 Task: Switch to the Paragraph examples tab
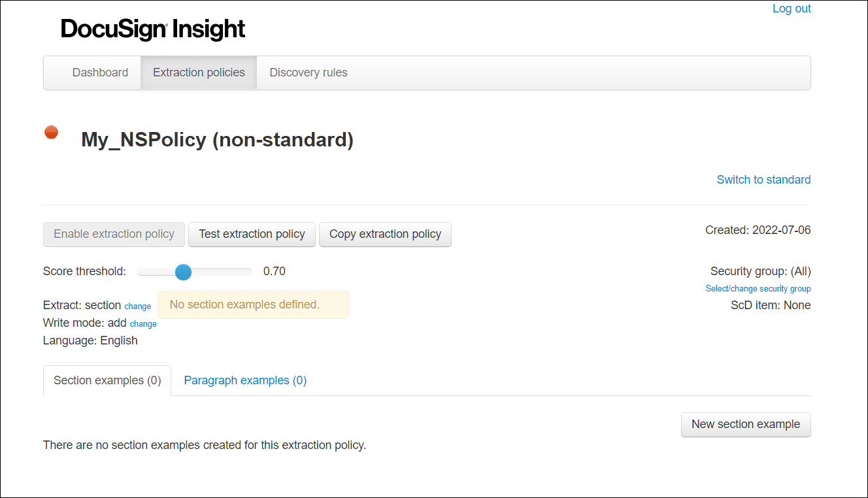pos(244,380)
